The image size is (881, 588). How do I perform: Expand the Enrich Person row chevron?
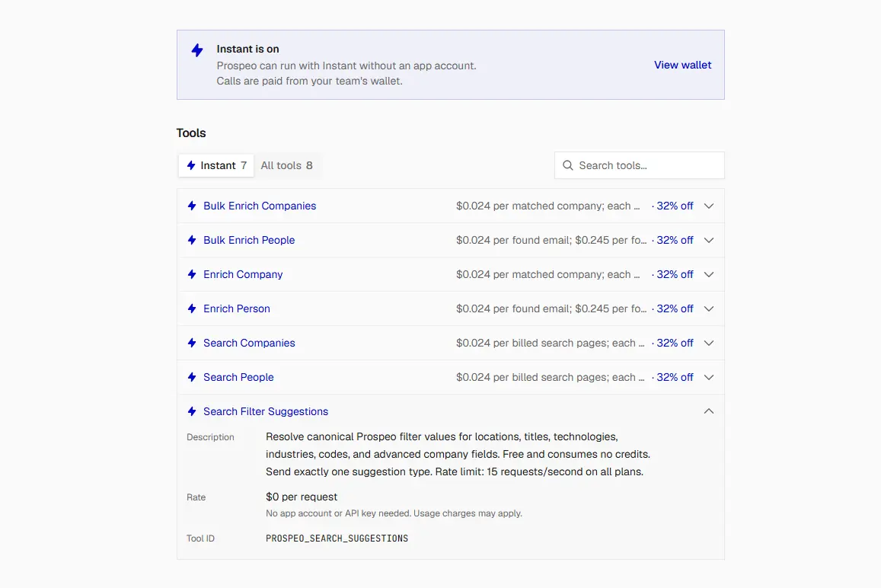[x=709, y=308]
